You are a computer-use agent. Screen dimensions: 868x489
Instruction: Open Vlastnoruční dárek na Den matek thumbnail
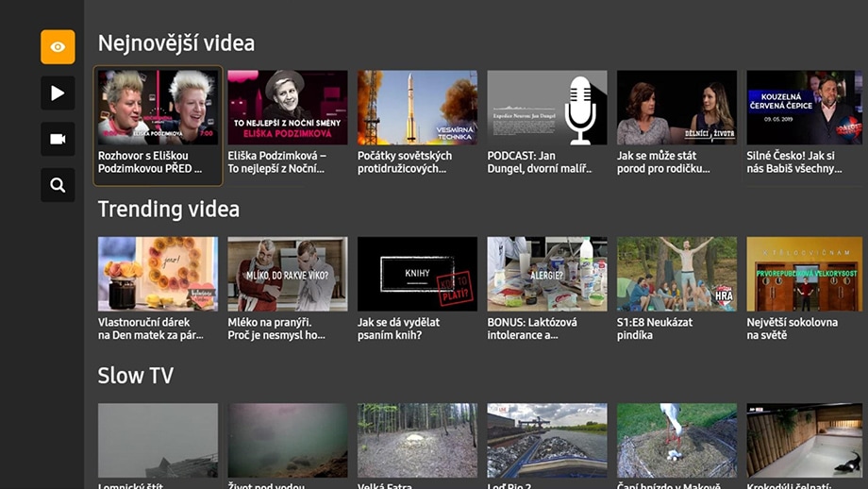tap(158, 274)
